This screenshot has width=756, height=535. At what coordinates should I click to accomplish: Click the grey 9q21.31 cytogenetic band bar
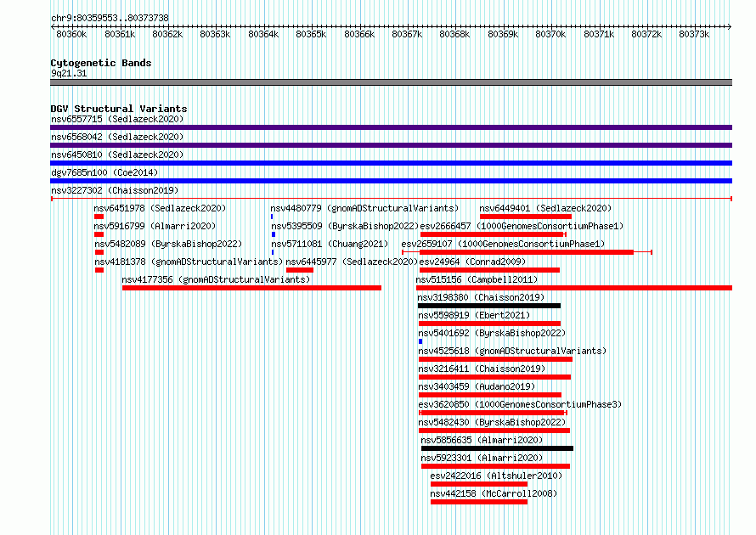(x=391, y=82)
